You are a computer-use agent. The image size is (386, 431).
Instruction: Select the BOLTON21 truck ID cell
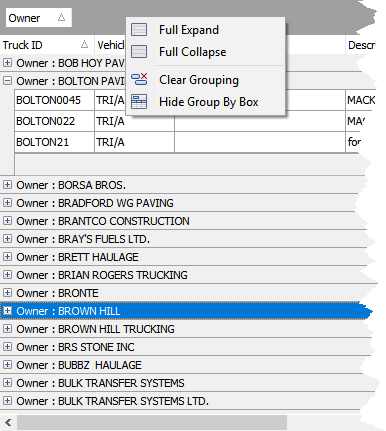(x=54, y=142)
